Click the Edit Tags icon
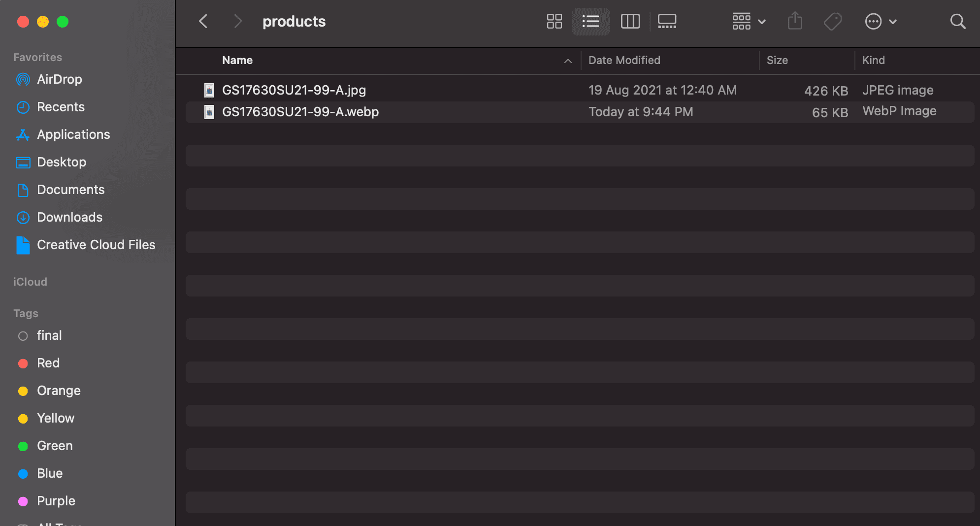The width and height of the screenshot is (980, 526). (x=832, y=21)
